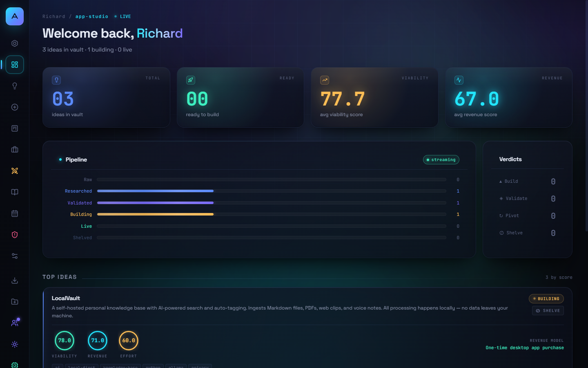Viewport: 588px width, 368px height.
Task: Click the lightbulb icon on Total card
Action: [x=56, y=80]
